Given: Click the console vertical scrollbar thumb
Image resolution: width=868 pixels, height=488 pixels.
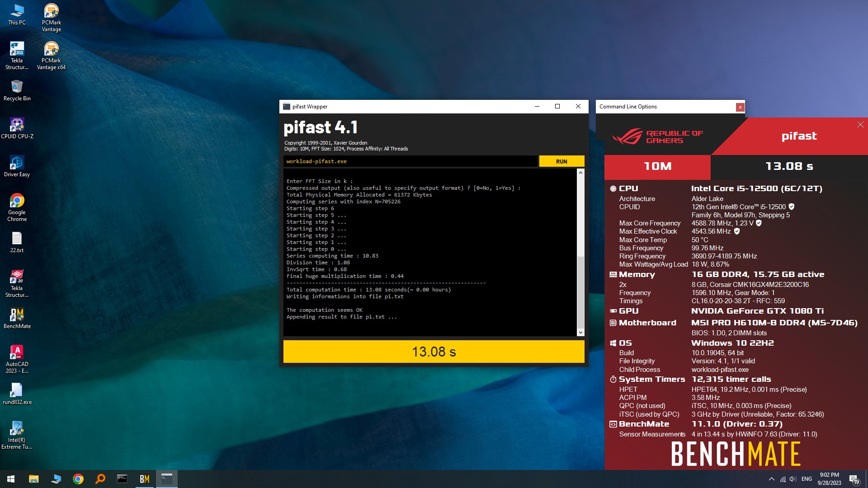Looking at the screenshot, I should (x=580, y=292).
